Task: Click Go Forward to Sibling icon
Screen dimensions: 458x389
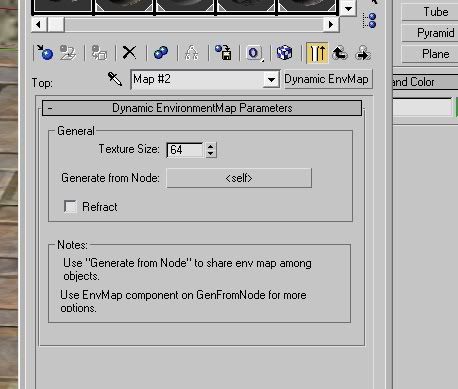Action: tap(363, 53)
